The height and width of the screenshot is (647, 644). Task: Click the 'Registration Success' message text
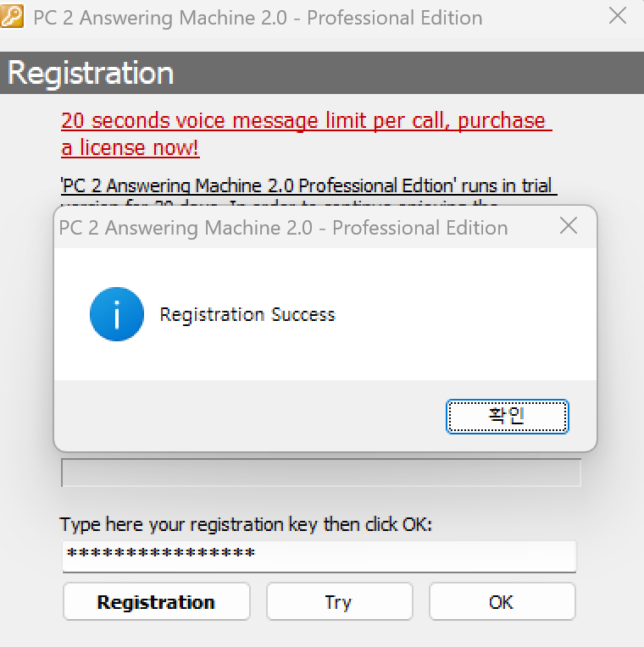click(x=247, y=314)
